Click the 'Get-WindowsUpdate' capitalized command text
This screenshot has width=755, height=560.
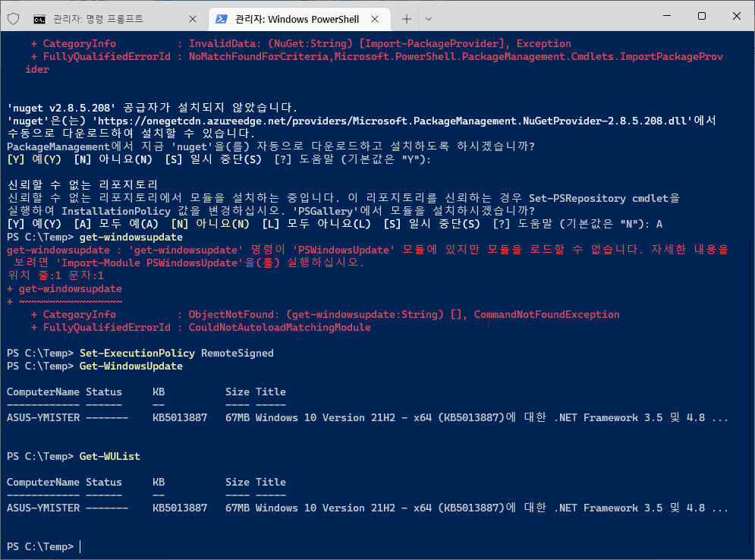coord(131,366)
